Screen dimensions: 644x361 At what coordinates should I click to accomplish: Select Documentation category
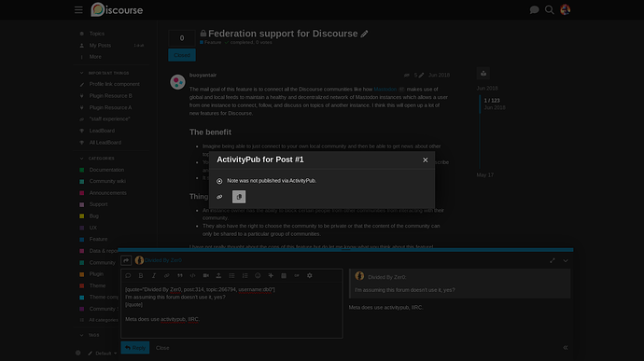coord(106,170)
